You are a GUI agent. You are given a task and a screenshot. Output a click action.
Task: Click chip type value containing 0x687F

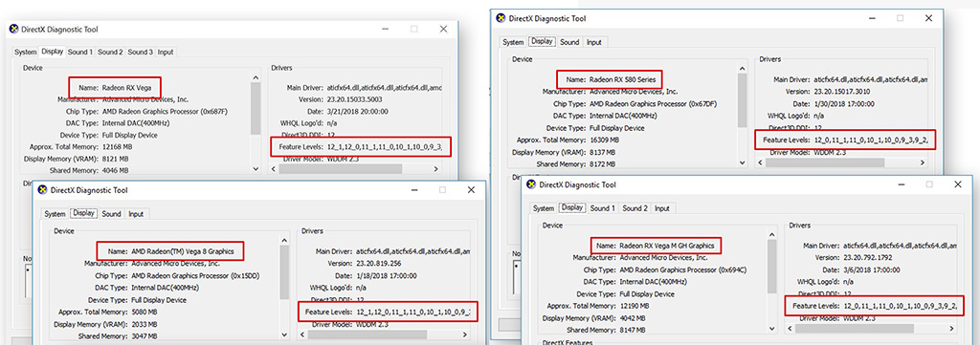[165, 111]
